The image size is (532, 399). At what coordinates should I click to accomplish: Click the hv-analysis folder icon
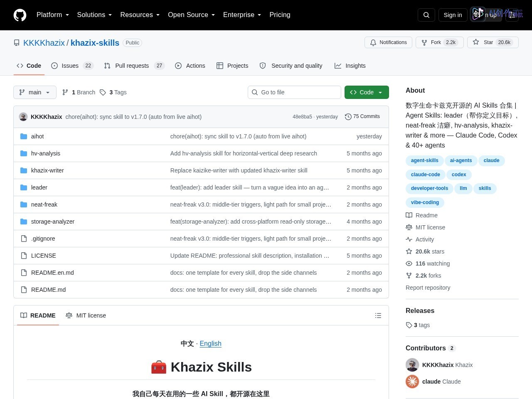tap(24, 153)
